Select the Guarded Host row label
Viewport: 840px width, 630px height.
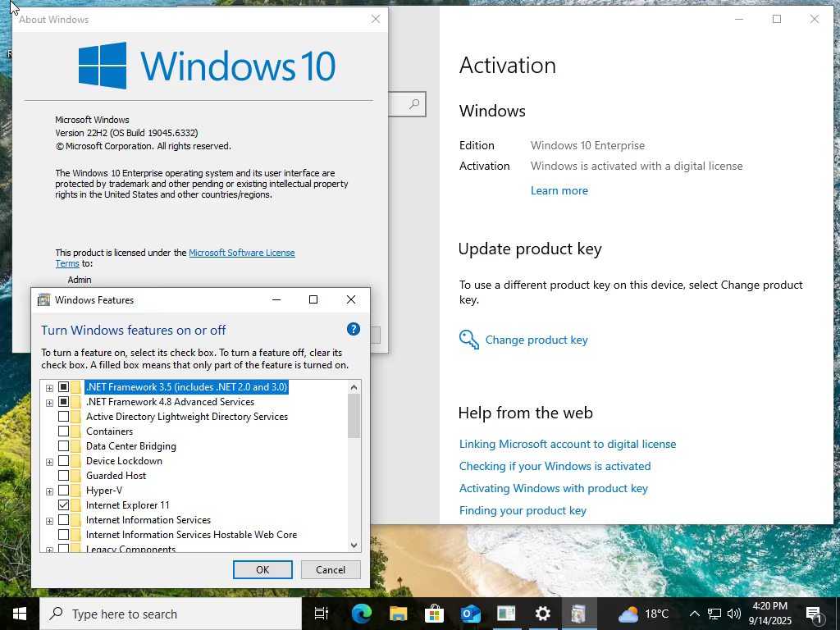coord(116,476)
